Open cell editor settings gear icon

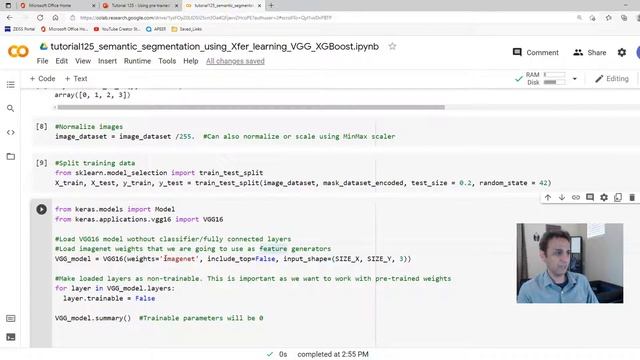point(604,198)
